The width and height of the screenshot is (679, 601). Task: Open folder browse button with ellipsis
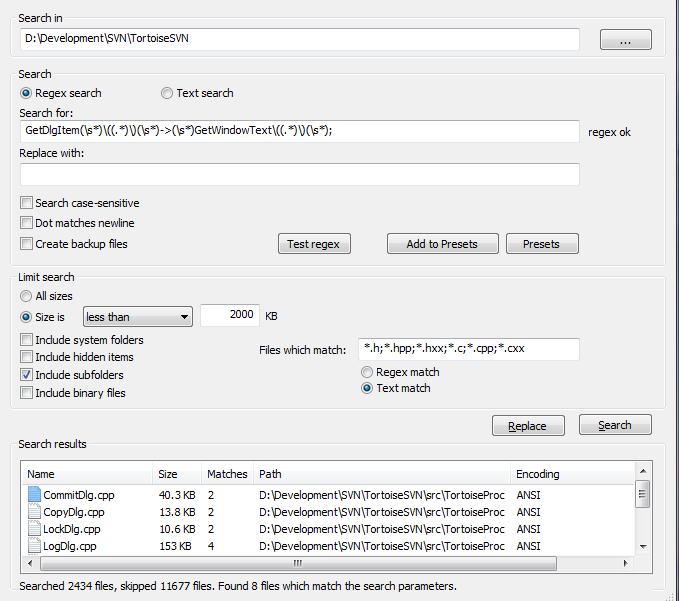(x=625, y=39)
